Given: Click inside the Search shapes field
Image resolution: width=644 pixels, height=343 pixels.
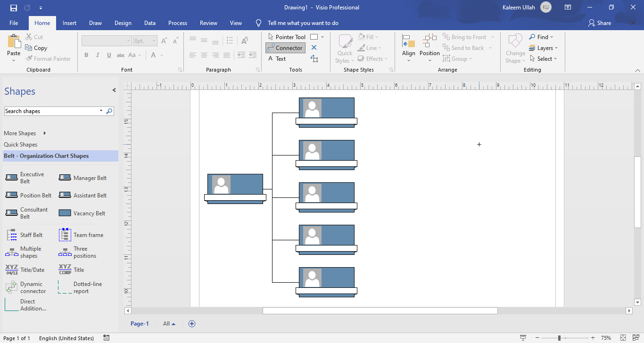Looking at the screenshot, I should pos(52,111).
